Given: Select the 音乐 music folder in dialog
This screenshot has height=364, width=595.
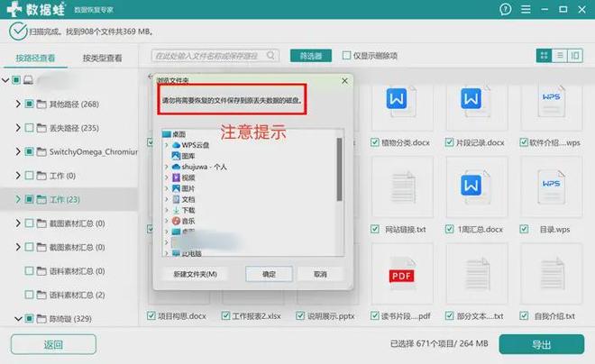Looking at the screenshot, I should pos(188,220).
